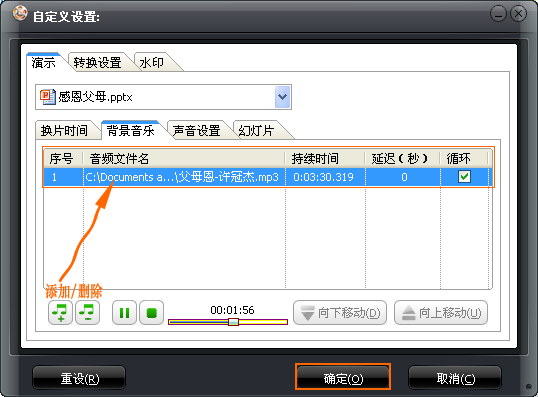Open the 声音设置 tab
This screenshot has width=538, height=397.
pyautogui.click(x=196, y=130)
